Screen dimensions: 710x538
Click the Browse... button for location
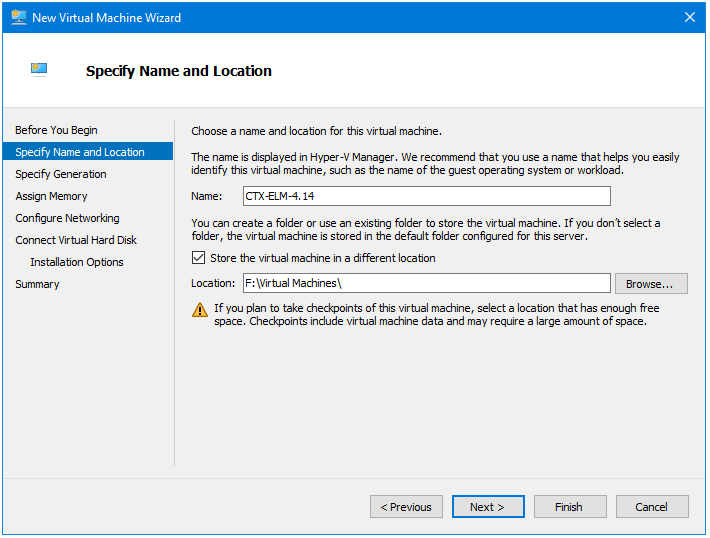[x=651, y=284]
